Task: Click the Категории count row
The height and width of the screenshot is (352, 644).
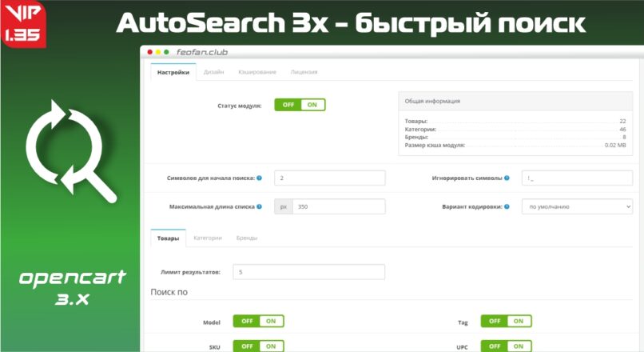Action: point(515,129)
